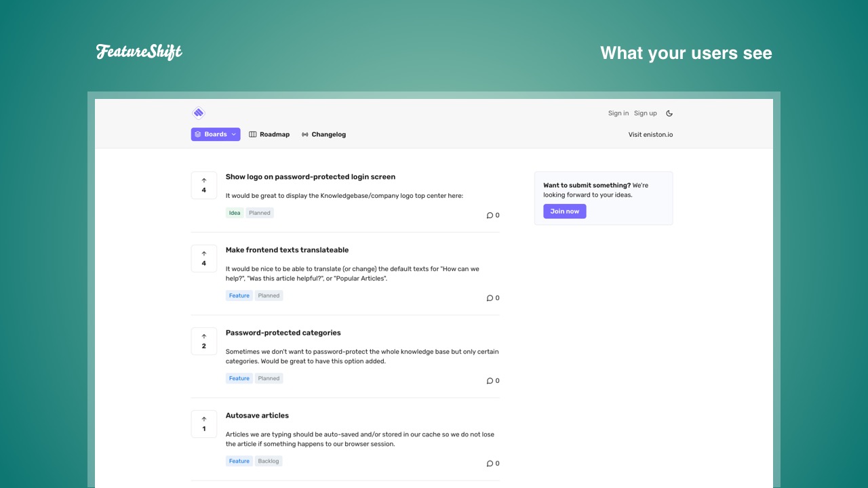Open comments on "Make frontend texts translateable"

coord(493,298)
